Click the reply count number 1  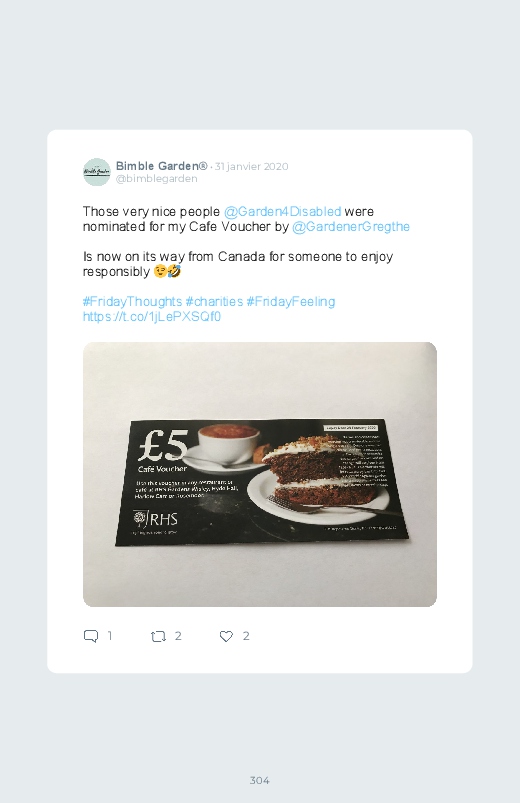110,636
